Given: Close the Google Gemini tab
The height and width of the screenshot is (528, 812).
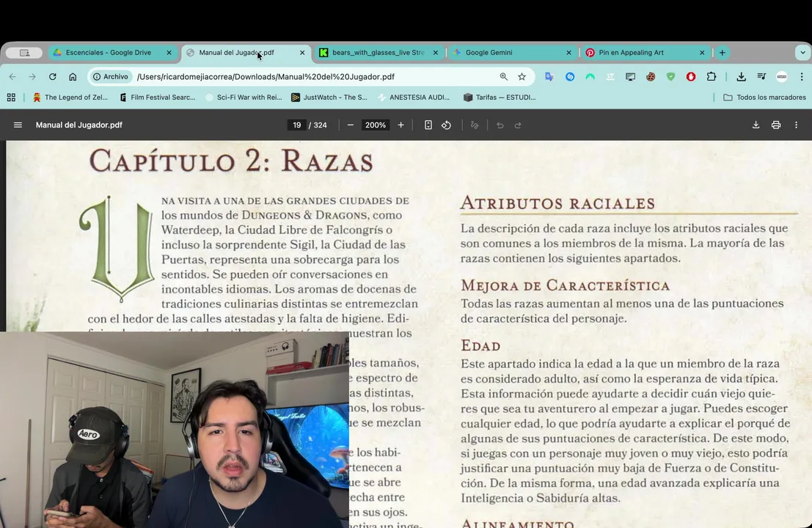Looking at the screenshot, I should point(568,53).
